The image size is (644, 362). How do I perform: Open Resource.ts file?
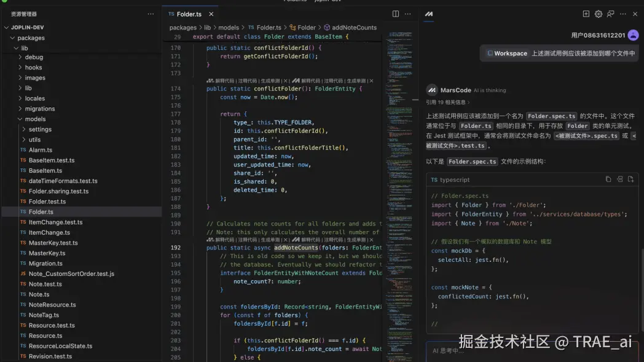pyautogui.click(x=81, y=336)
